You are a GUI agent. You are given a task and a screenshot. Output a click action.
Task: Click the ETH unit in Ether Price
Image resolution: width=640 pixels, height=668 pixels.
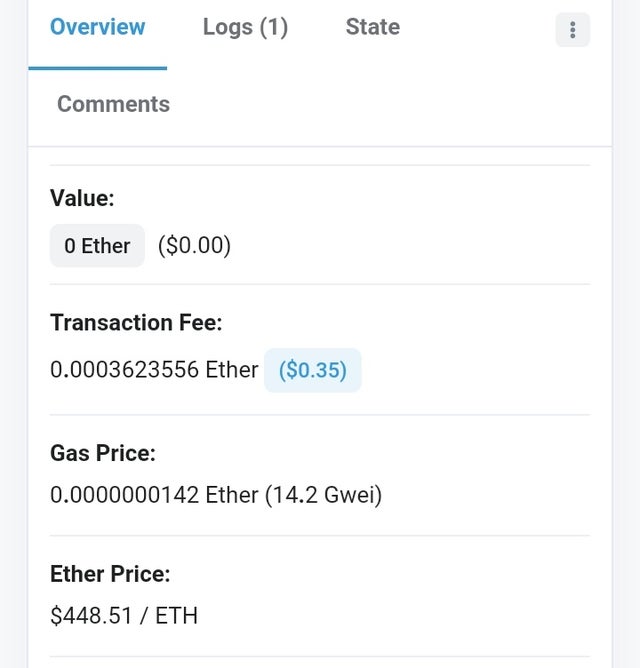point(176,616)
